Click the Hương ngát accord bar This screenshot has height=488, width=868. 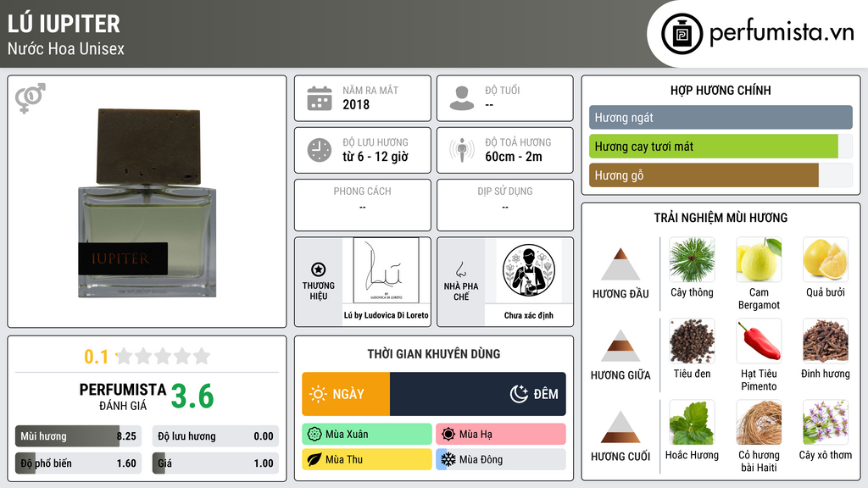(x=721, y=117)
